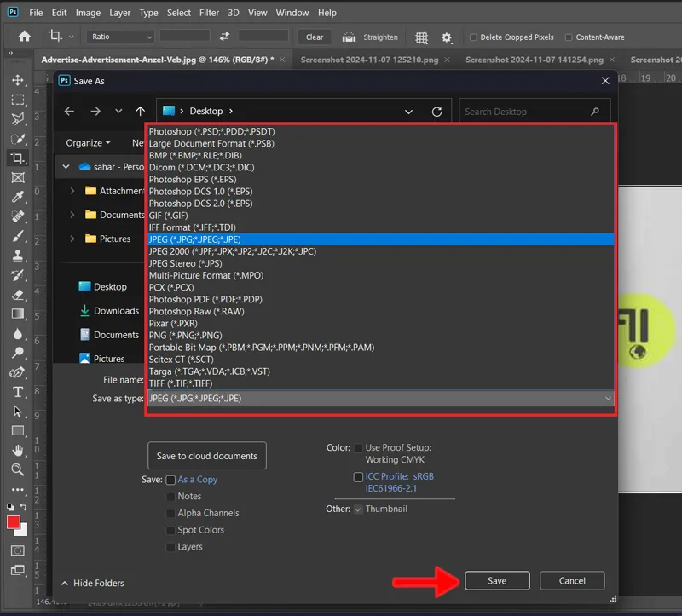Switch to Screenshot 2024-11-07 125210.png tab
The width and height of the screenshot is (682, 616).
coord(369,60)
